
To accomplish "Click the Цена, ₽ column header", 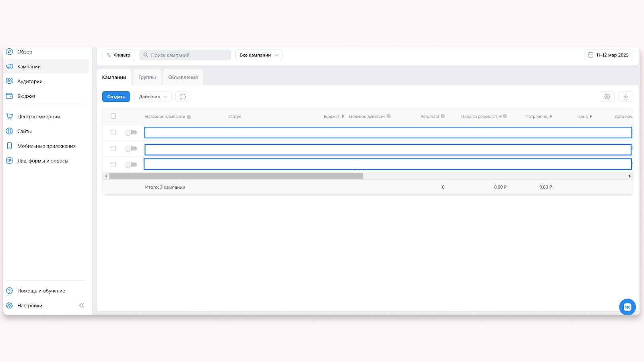I will coord(585,117).
